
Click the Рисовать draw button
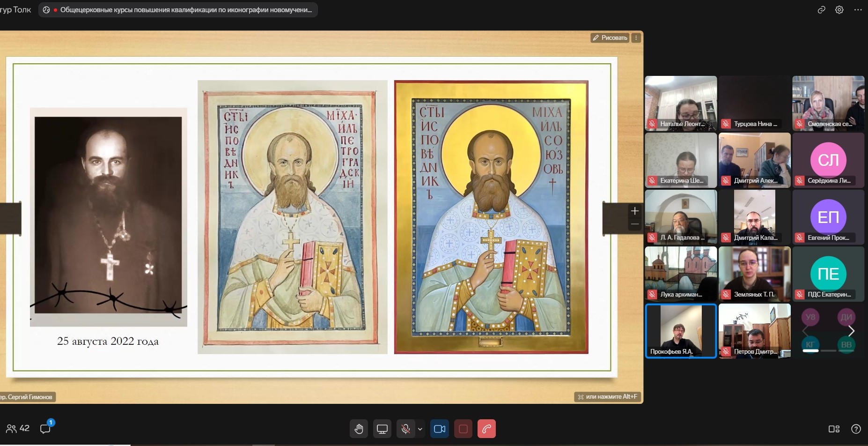point(610,38)
